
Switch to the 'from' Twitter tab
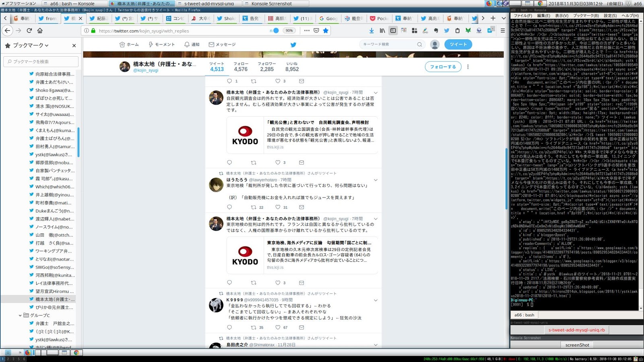point(47,19)
